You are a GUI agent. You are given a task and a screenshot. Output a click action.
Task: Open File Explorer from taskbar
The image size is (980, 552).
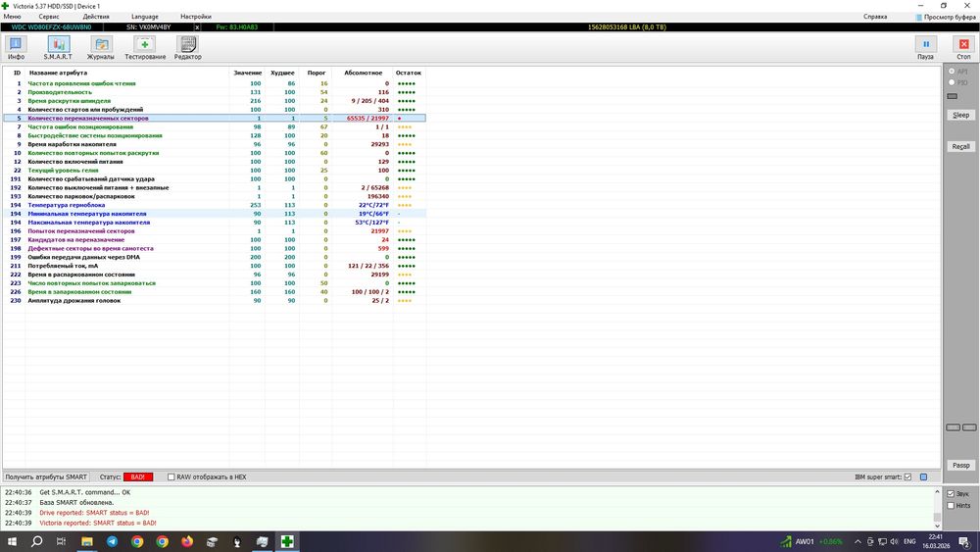(x=87, y=541)
